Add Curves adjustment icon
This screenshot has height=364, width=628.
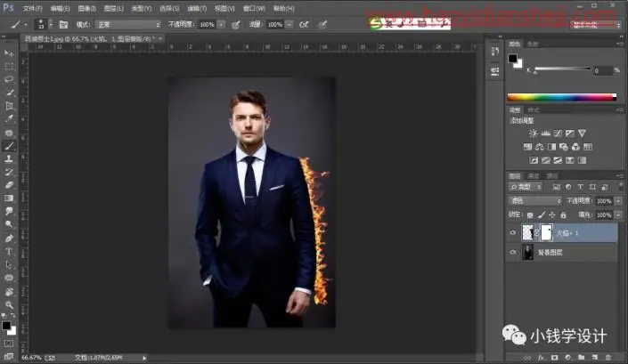pos(558,133)
